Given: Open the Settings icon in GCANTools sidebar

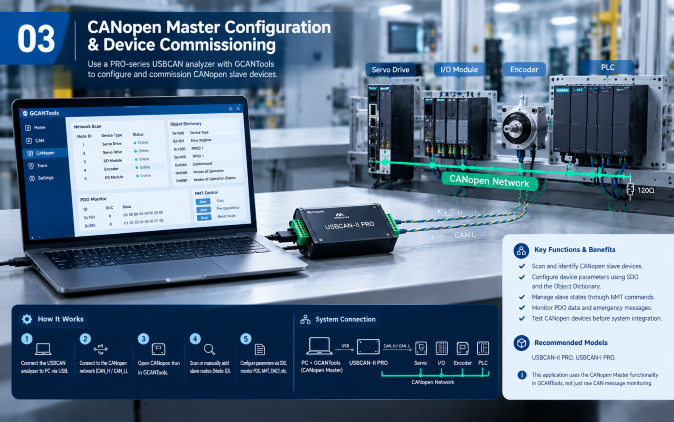Looking at the screenshot, I should coord(32,178).
